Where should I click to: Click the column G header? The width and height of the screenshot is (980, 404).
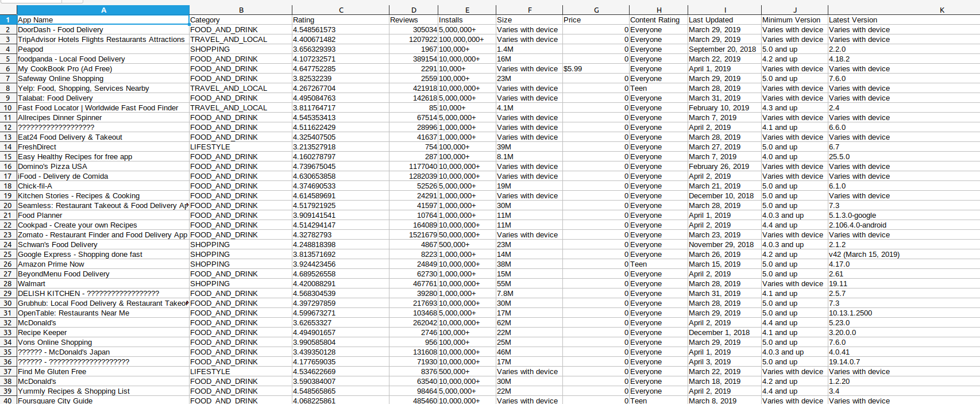coord(596,10)
